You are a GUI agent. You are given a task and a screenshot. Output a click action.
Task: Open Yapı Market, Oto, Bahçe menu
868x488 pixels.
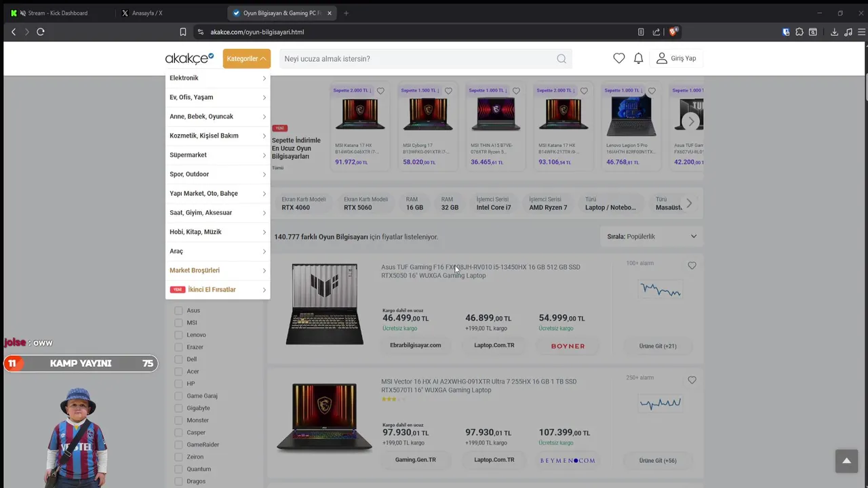[x=218, y=193]
